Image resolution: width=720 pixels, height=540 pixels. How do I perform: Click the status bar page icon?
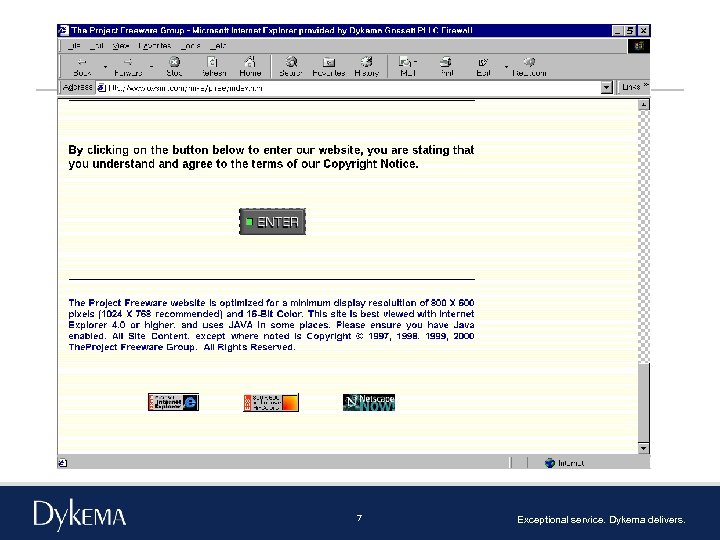pos(63,463)
